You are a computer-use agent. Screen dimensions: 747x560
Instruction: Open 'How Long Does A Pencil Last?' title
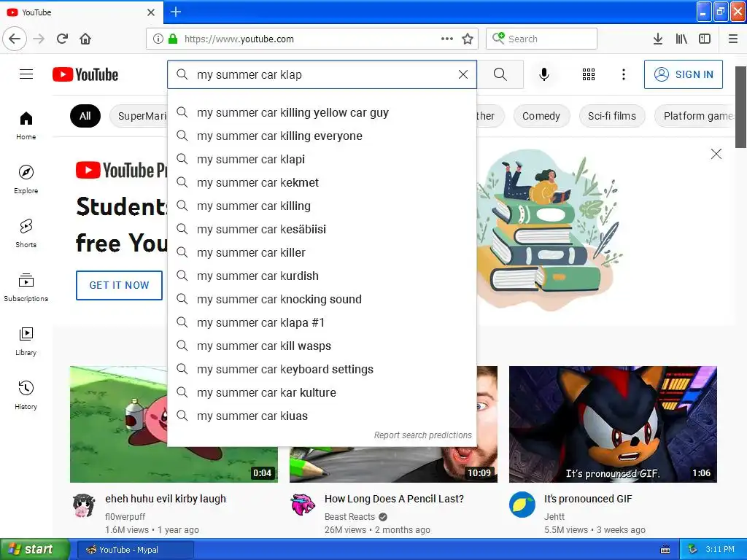point(394,499)
